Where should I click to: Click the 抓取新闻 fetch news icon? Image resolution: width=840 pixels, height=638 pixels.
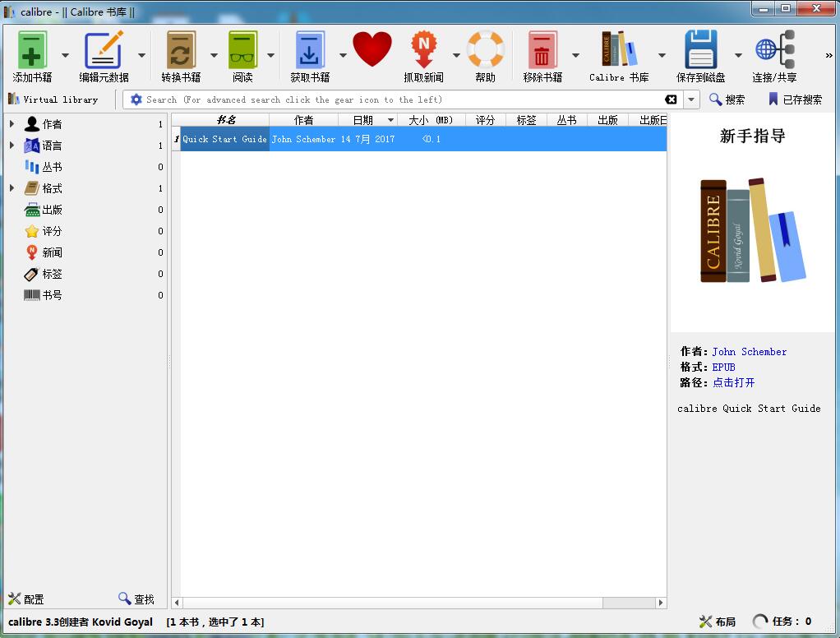click(423, 51)
